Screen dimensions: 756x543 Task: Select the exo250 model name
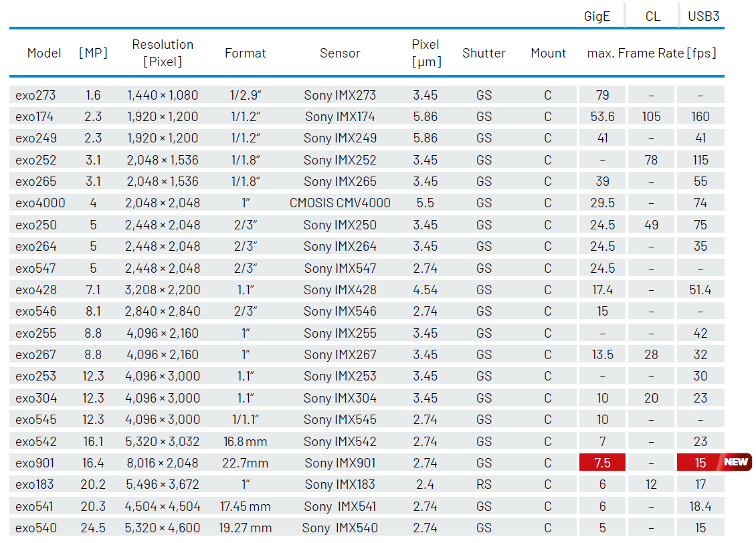[x=35, y=225]
